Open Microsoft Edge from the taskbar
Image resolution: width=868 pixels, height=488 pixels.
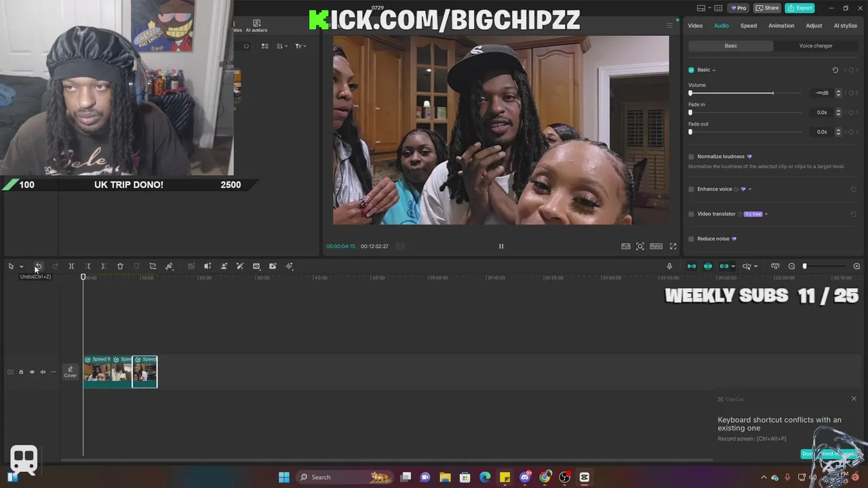pyautogui.click(x=485, y=477)
